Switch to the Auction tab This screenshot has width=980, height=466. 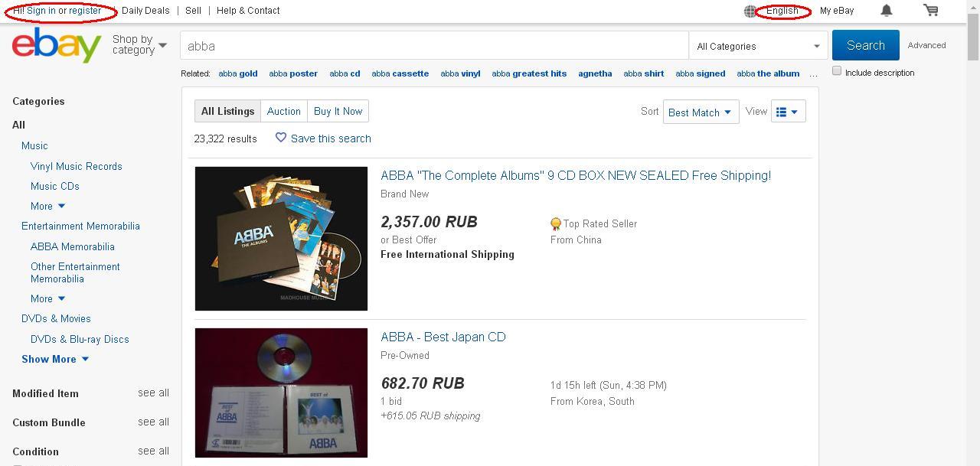tap(283, 111)
